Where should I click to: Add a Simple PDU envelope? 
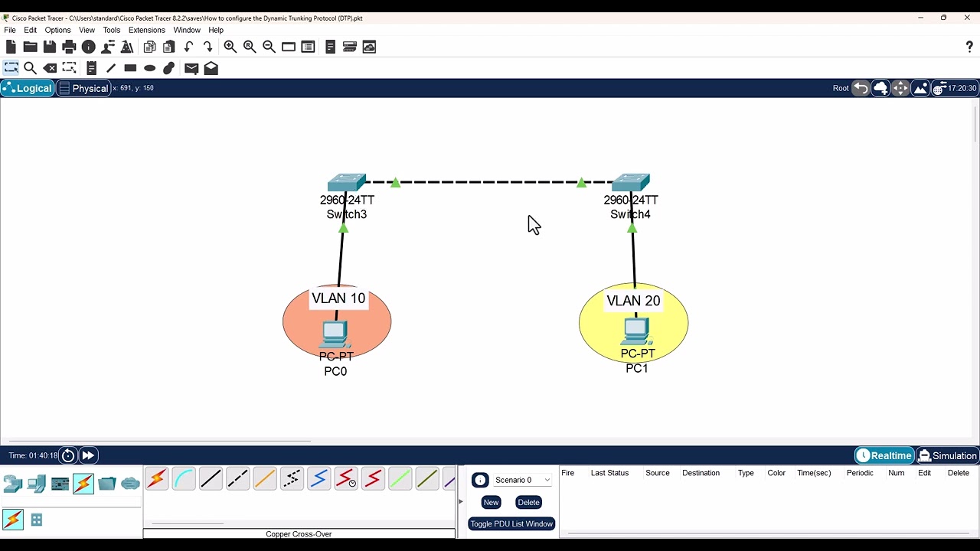[191, 68]
